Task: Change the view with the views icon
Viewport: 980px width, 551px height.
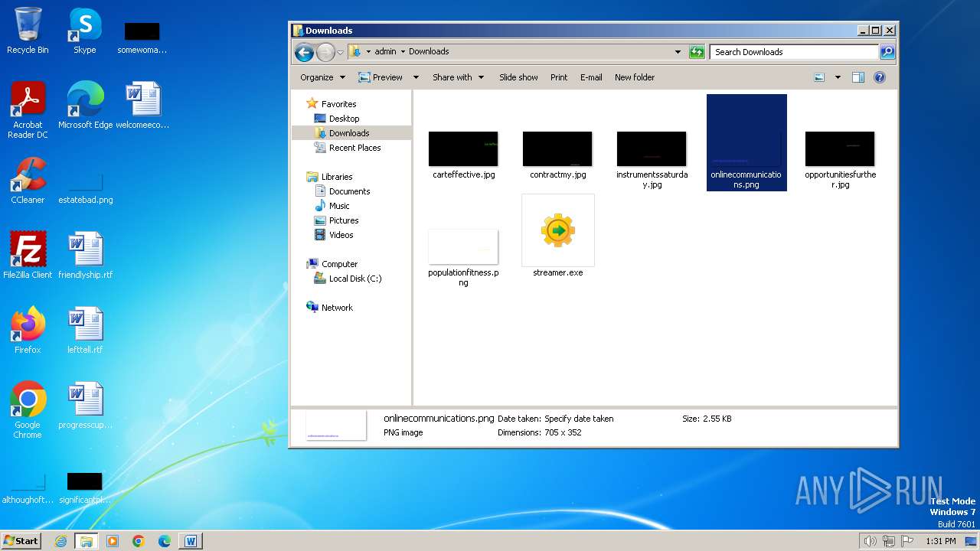Action: tap(819, 77)
